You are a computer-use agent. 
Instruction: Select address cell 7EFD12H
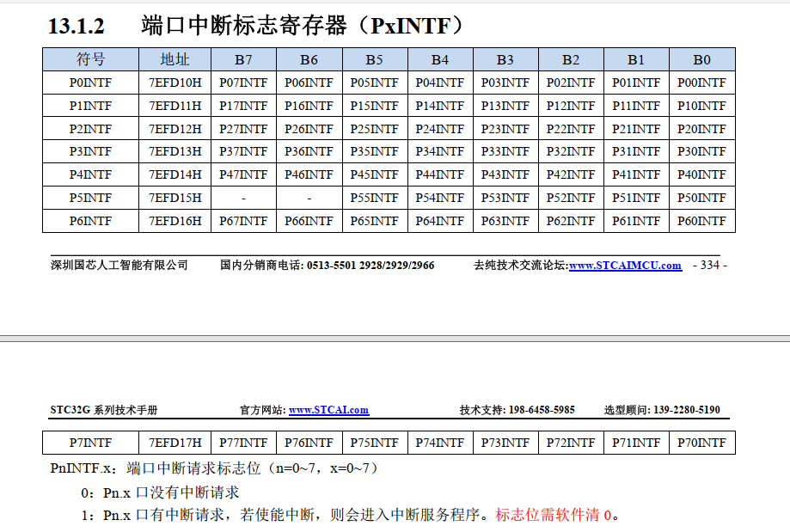tap(175, 129)
